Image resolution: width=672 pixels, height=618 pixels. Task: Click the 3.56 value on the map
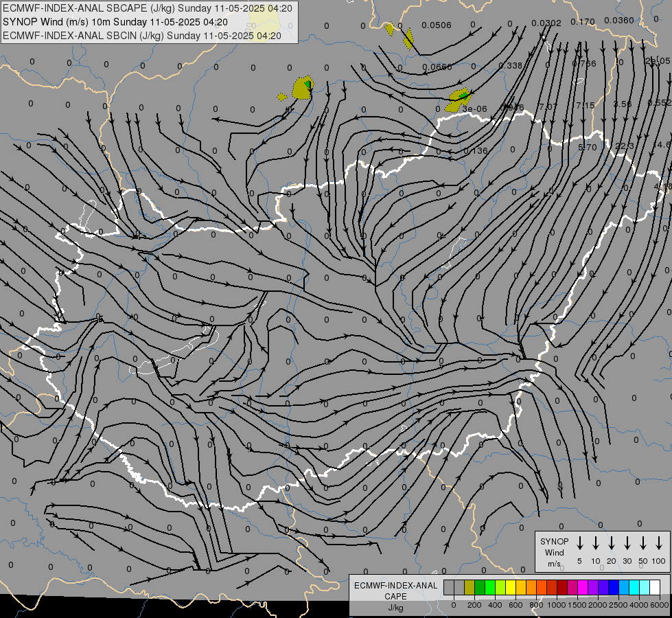(x=623, y=104)
